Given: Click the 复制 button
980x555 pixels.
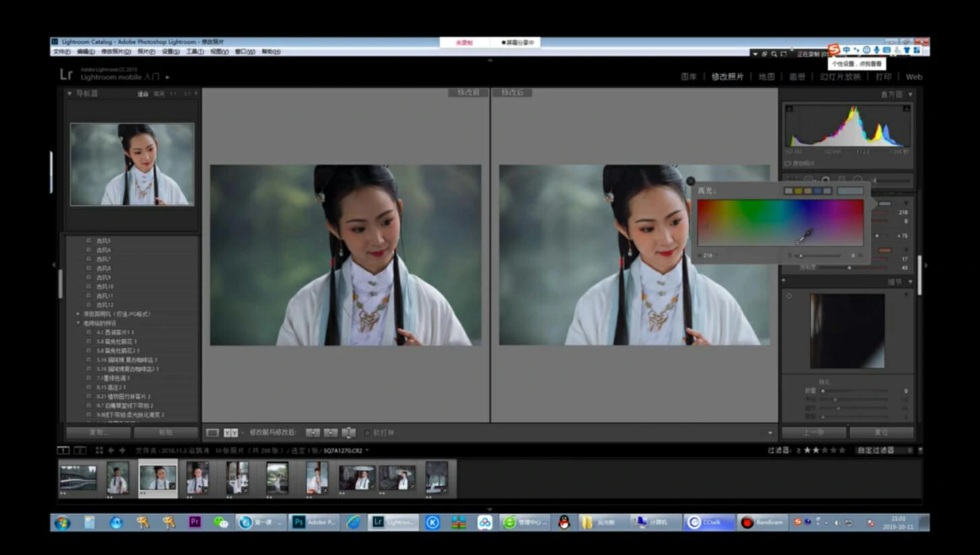Looking at the screenshot, I should (x=98, y=433).
